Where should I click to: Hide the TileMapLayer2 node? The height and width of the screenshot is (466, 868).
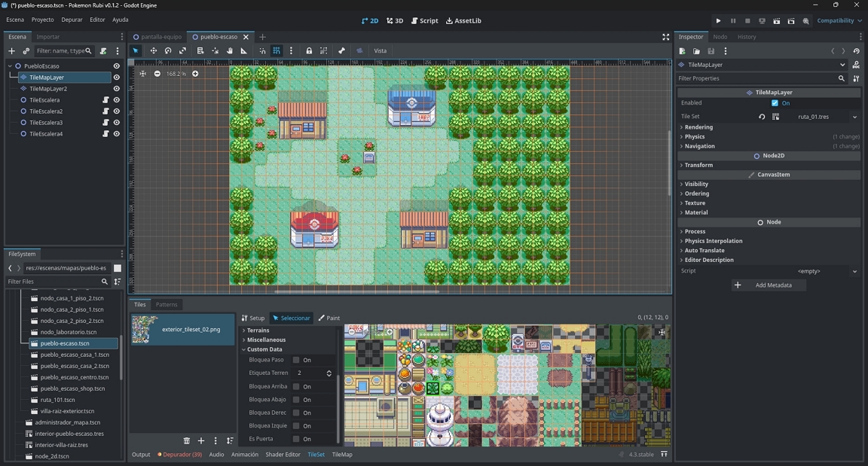(x=116, y=89)
